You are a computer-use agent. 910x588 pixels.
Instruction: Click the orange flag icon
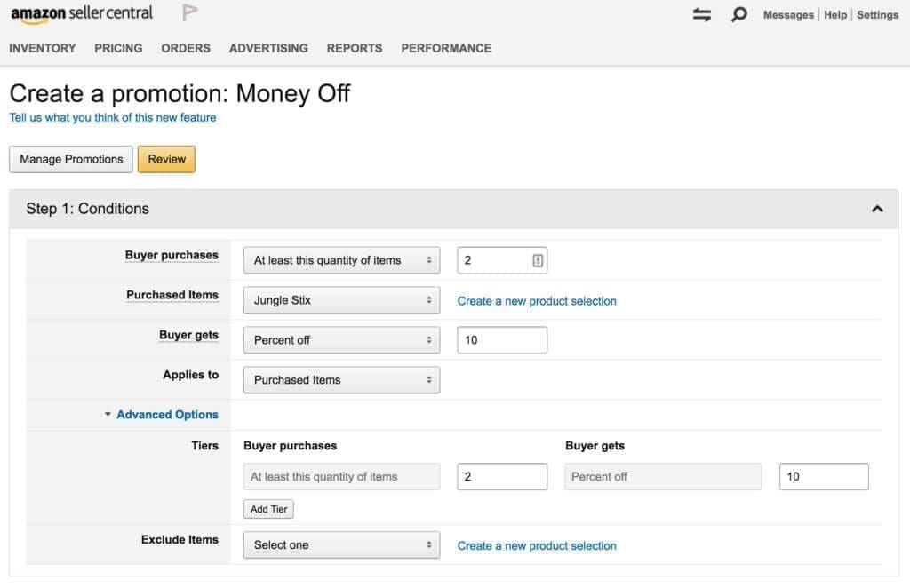tap(188, 12)
